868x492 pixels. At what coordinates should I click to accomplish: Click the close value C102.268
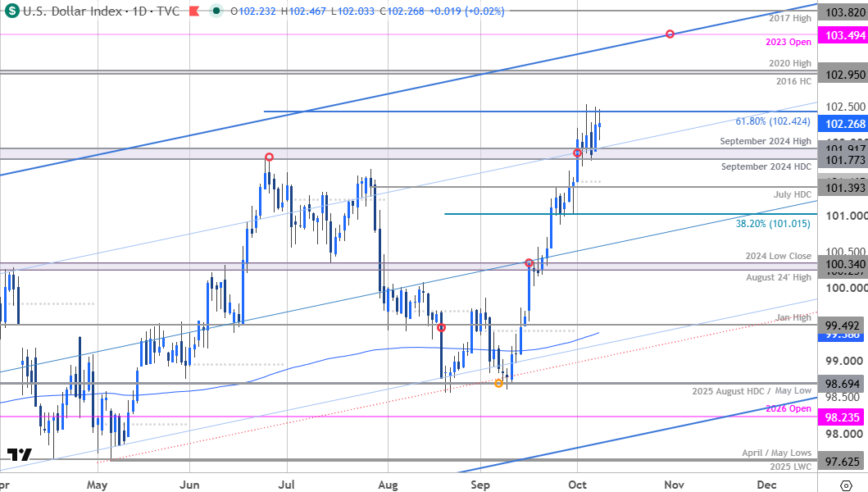[x=402, y=11]
